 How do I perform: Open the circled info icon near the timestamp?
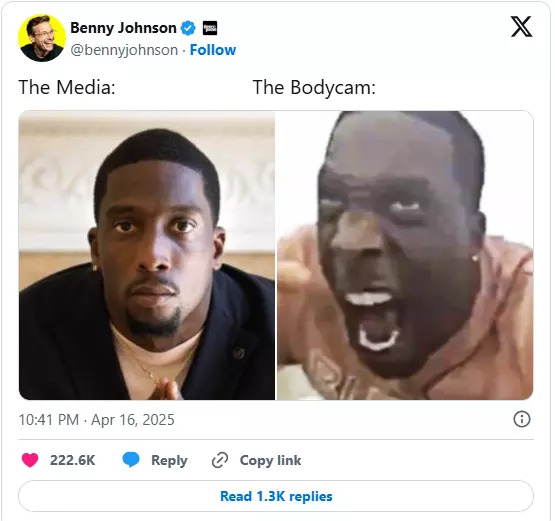(x=522, y=419)
